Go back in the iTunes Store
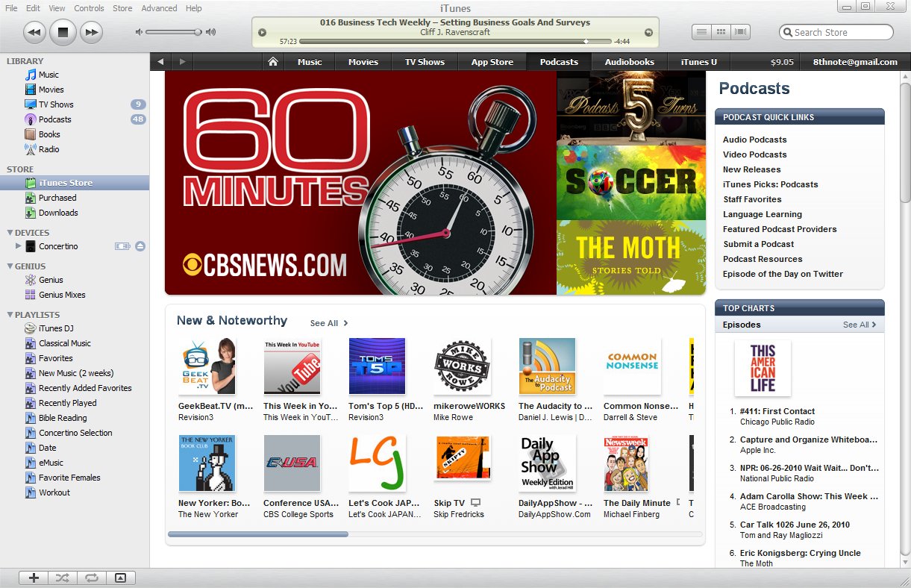Screen dimensions: 911x588 tap(160, 62)
